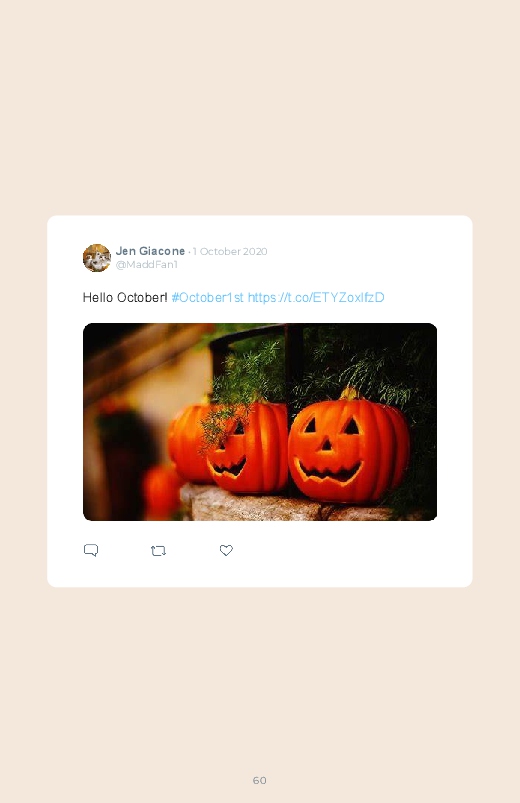
Task: Follow the t.co/ETYZoxIfzD link
Action: [x=316, y=298]
